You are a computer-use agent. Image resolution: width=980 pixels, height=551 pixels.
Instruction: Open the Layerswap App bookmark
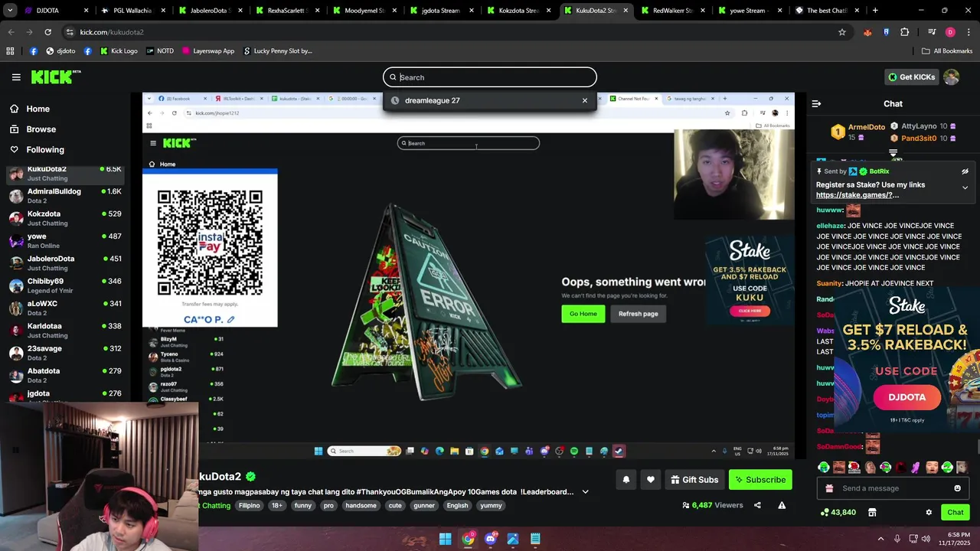[207, 51]
